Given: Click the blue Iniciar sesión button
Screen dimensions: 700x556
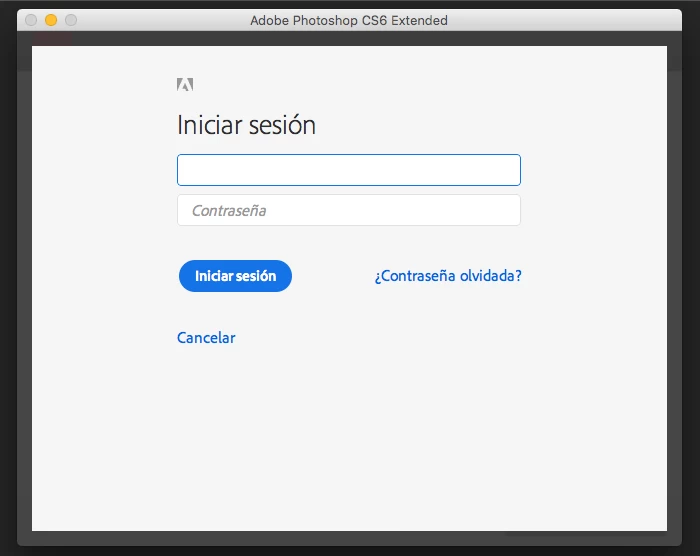Looking at the screenshot, I should (x=235, y=276).
